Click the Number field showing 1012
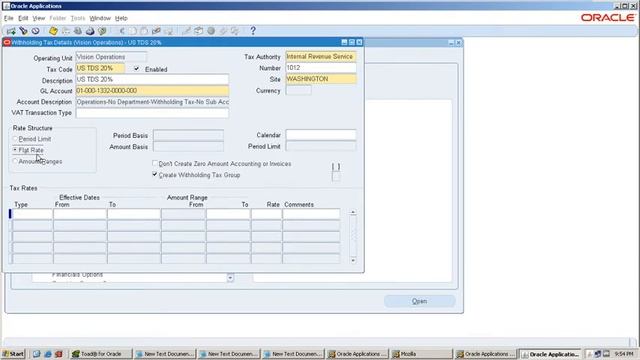 (x=321, y=68)
